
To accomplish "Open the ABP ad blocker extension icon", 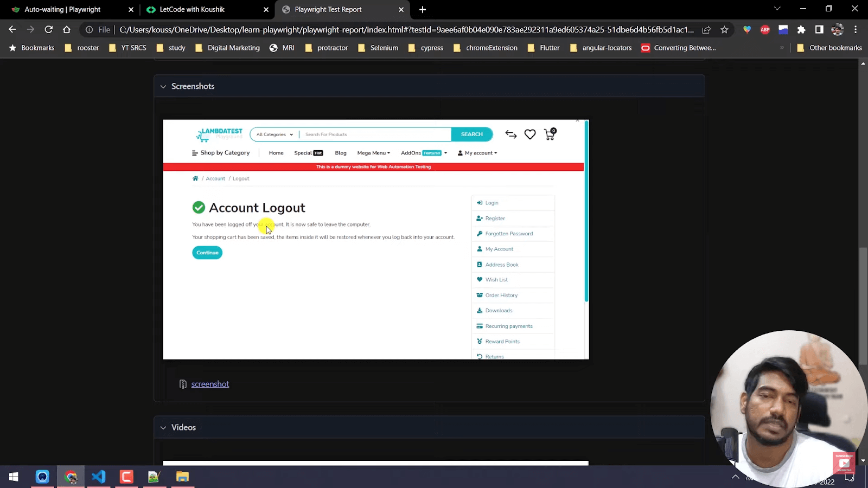I will pos(765,30).
